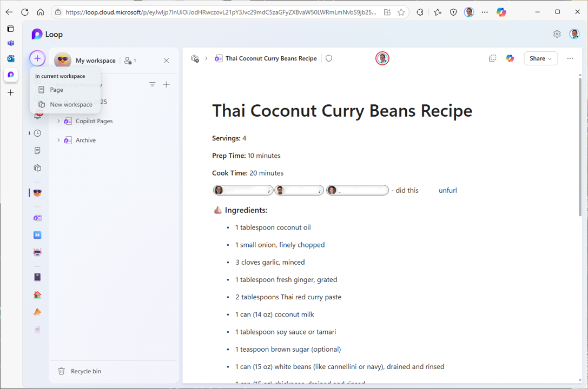Toggle the Edge vertical tabs pane icon
This screenshot has width=588, height=389.
pos(10,29)
